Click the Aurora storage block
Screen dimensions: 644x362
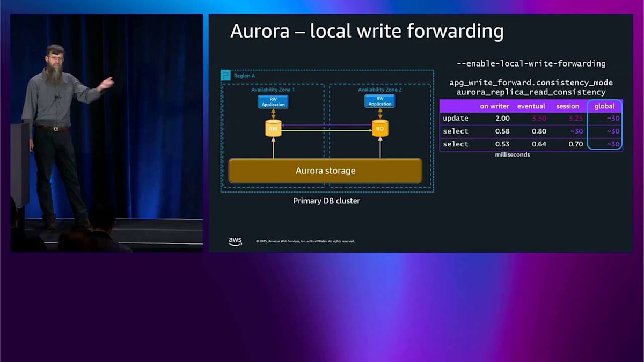(x=325, y=171)
